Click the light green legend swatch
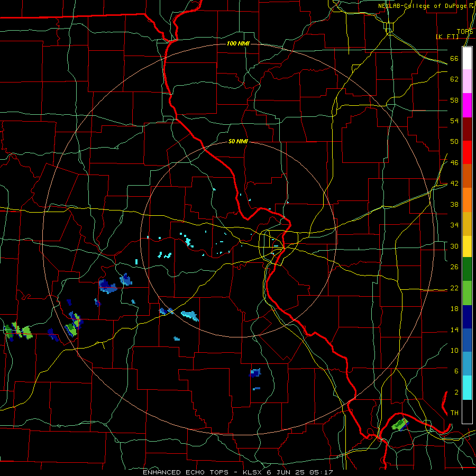Screen dimensions: 476x476 point(467,293)
